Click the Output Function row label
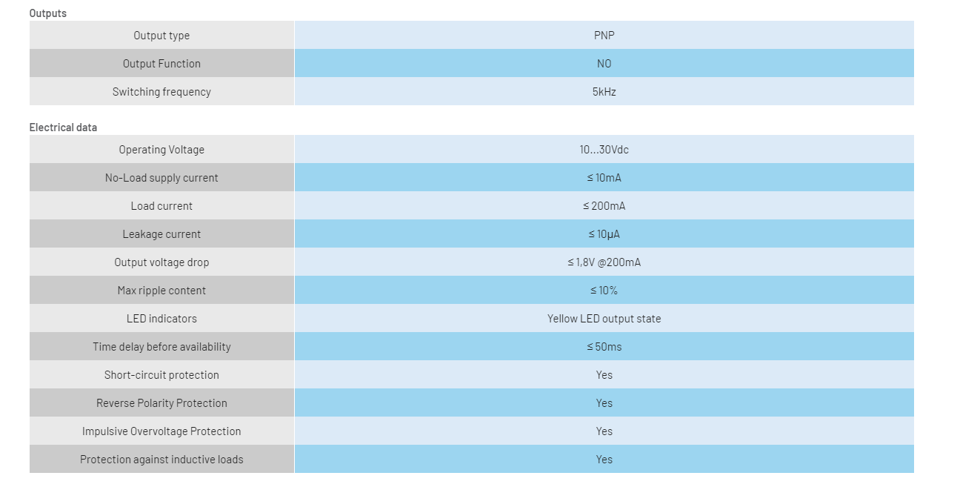The height and width of the screenshot is (487, 980). [x=161, y=63]
